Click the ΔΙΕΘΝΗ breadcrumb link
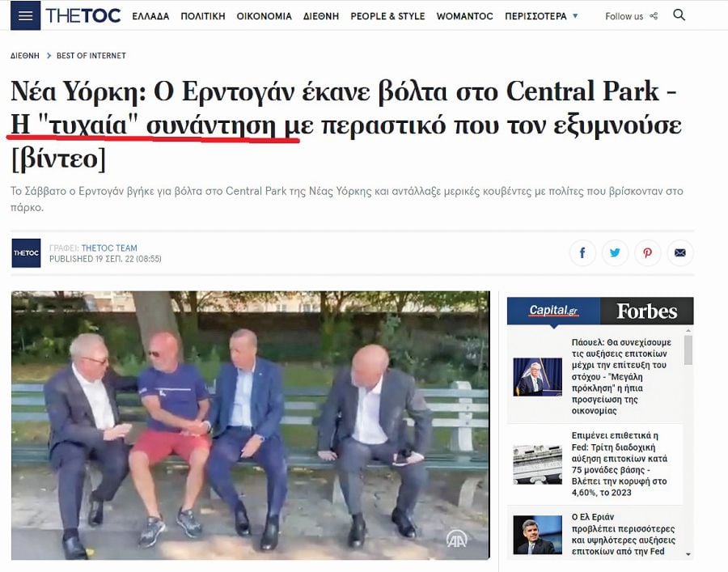 coord(24,56)
